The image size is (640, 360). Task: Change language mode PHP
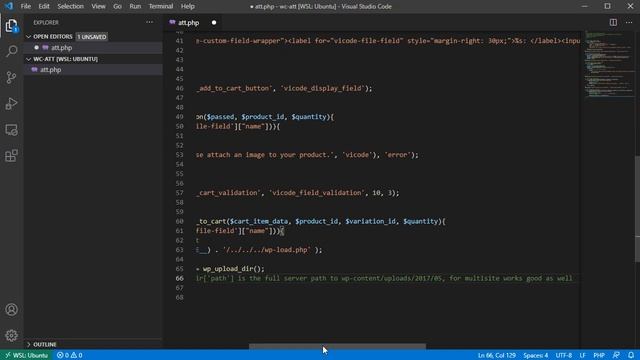(599, 355)
